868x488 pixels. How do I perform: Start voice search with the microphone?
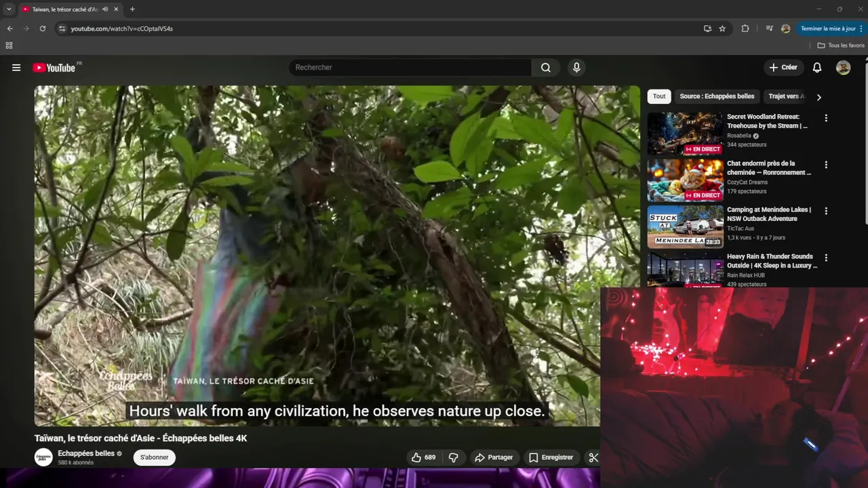click(576, 68)
